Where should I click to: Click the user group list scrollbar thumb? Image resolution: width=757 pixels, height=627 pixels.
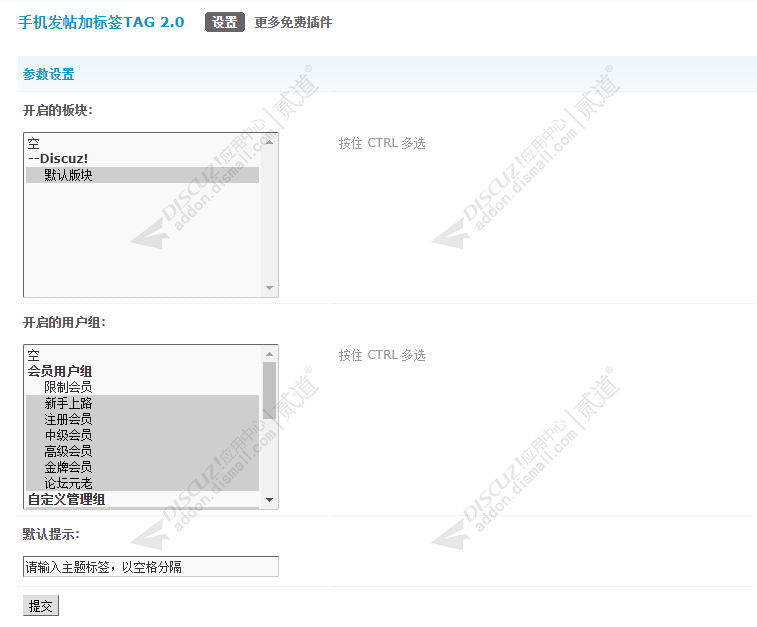(x=269, y=390)
